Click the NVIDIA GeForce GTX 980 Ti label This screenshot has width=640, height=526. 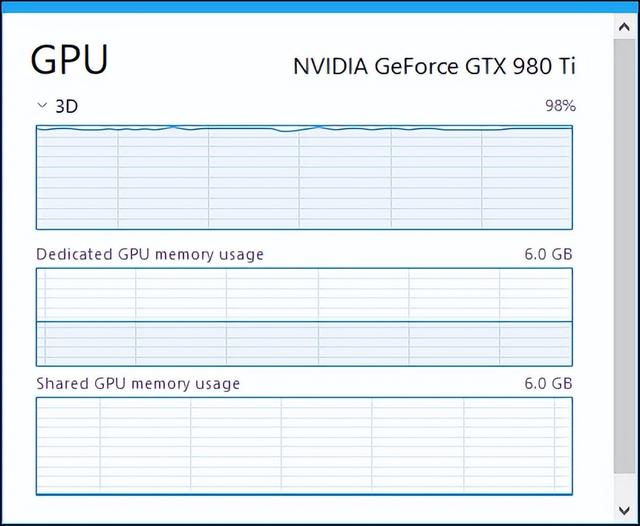[x=434, y=66]
